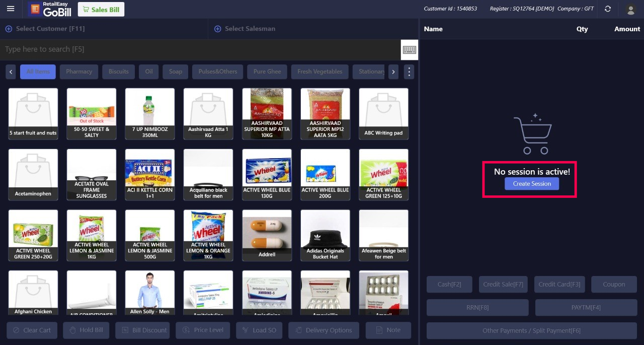644x345 pixels.
Task: Switch to Pharmacy category
Action: tap(79, 72)
